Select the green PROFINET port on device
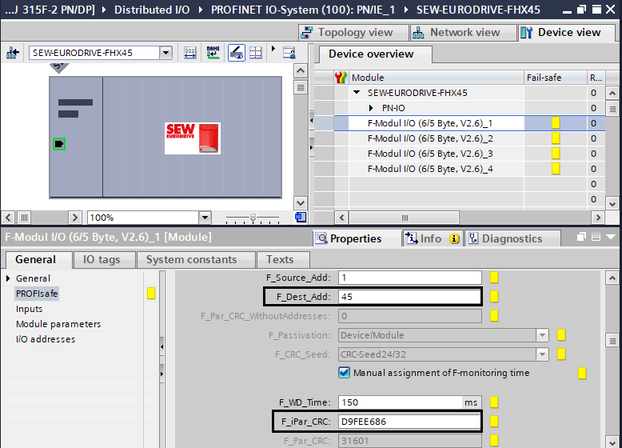 pyautogui.click(x=59, y=144)
